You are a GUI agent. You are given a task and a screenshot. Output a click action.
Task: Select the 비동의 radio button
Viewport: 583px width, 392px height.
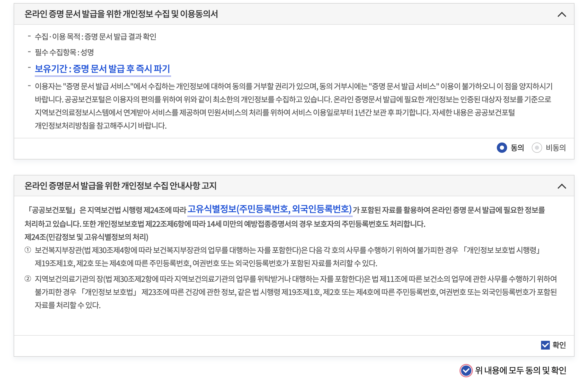[537, 148]
